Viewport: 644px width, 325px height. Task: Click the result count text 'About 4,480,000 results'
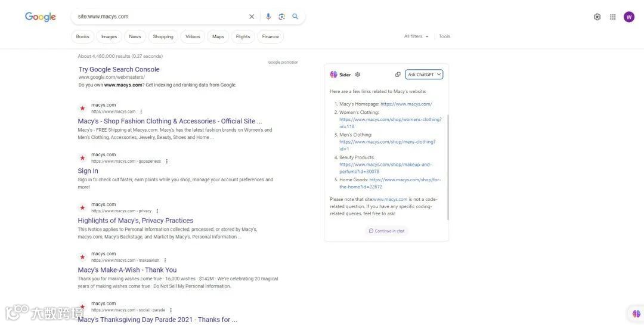104,56
